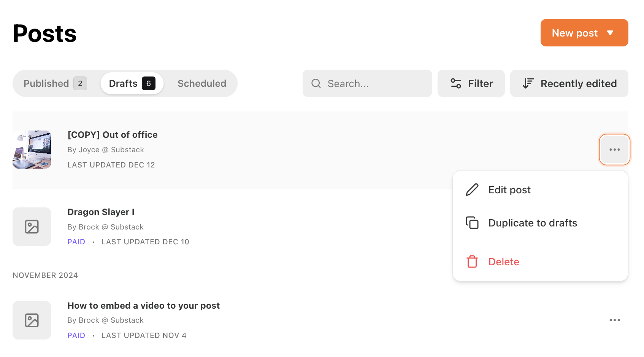The width and height of the screenshot is (644, 357).
Task: Click the filter sliders icon
Action: point(455,83)
